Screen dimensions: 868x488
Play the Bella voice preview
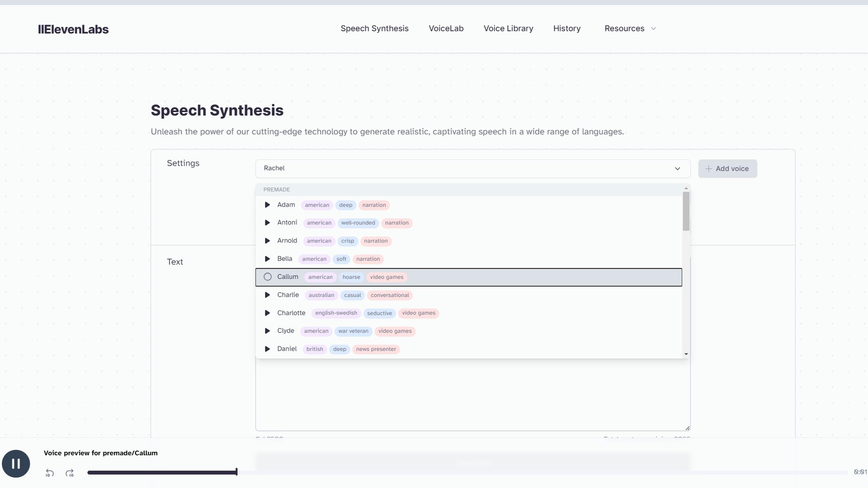pos(267,259)
